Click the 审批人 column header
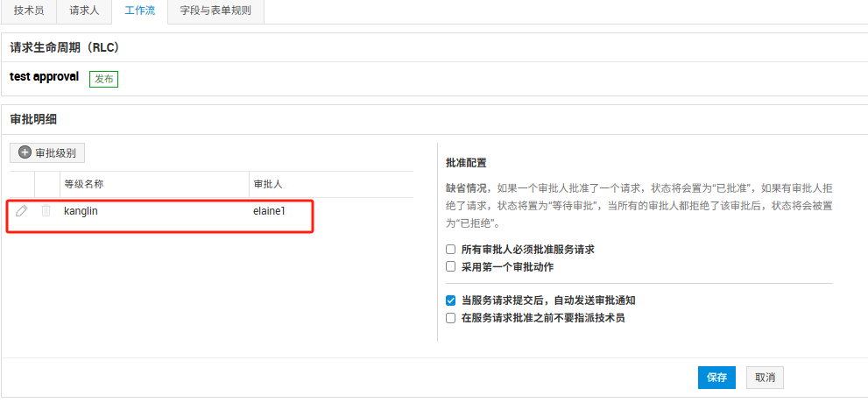The width and height of the screenshot is (868, 410). click(x=267, y=185)
